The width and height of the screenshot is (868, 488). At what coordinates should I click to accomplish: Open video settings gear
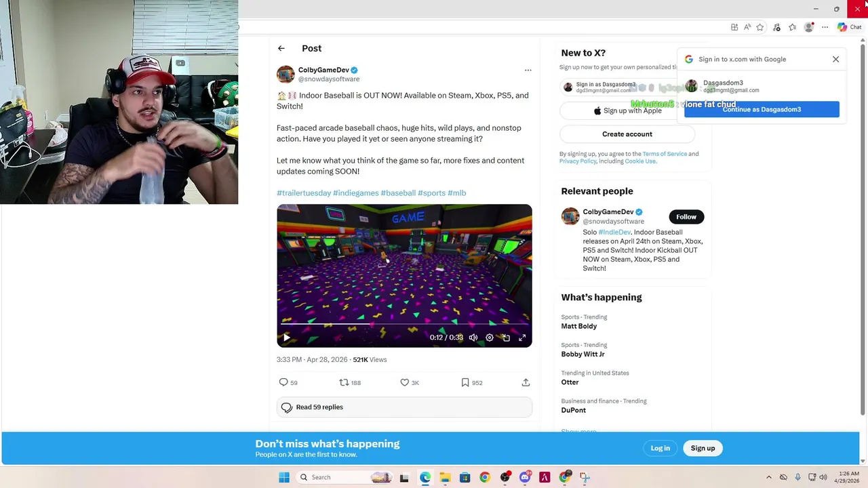click(x=490, y=338)
